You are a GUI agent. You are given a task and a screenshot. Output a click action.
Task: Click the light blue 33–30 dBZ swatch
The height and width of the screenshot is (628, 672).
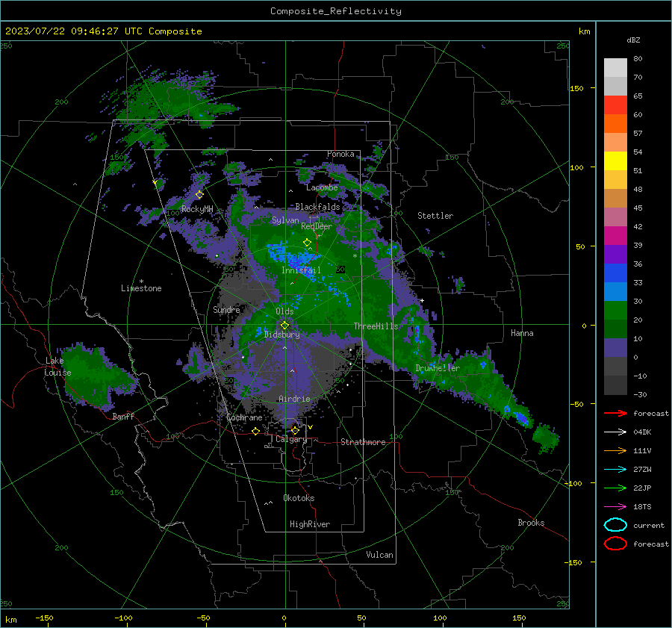pyautogui.click(x=615, y=291)
